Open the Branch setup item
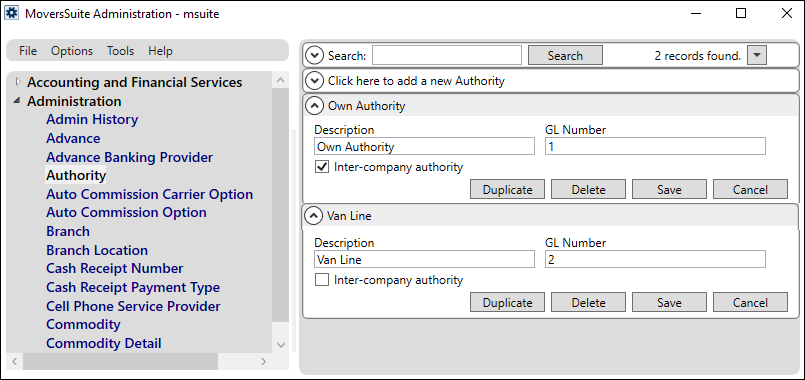The width and height of the screenshot is (805, 380). point(68,231)
